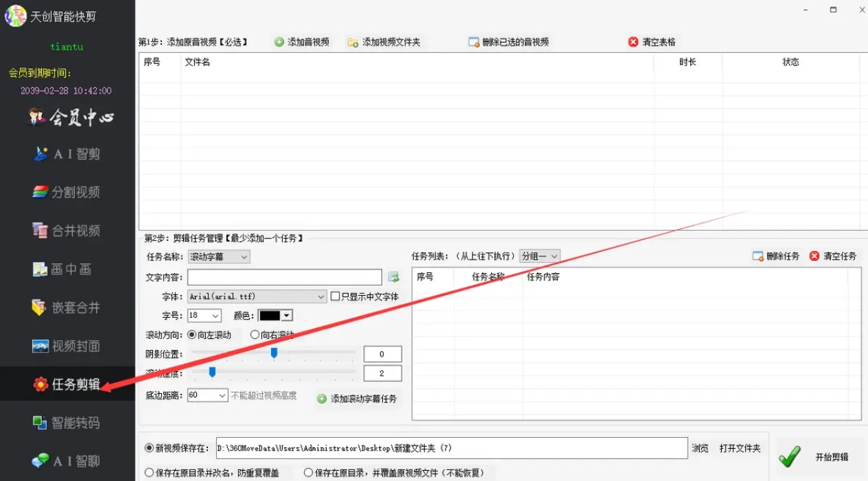Click the green checkmark 开始剪辑 icon
Screen dimensions: 868x481
pos(790,457)
